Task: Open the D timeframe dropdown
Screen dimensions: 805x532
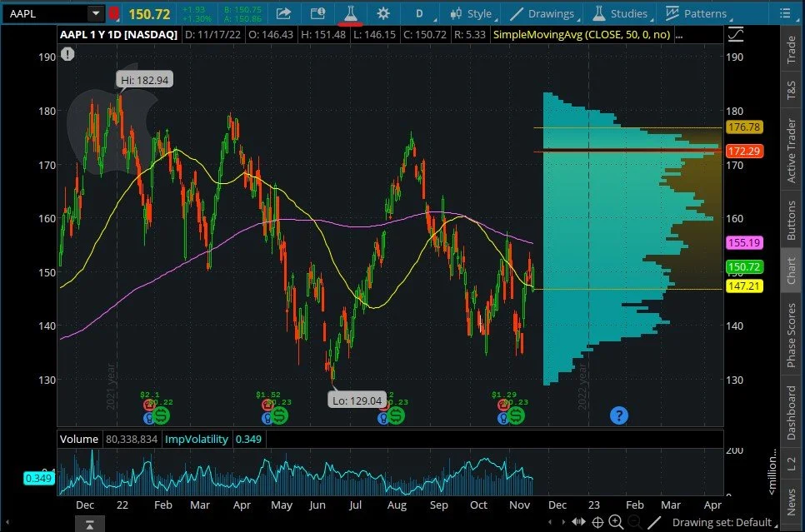Action: [x=420, y=13]
